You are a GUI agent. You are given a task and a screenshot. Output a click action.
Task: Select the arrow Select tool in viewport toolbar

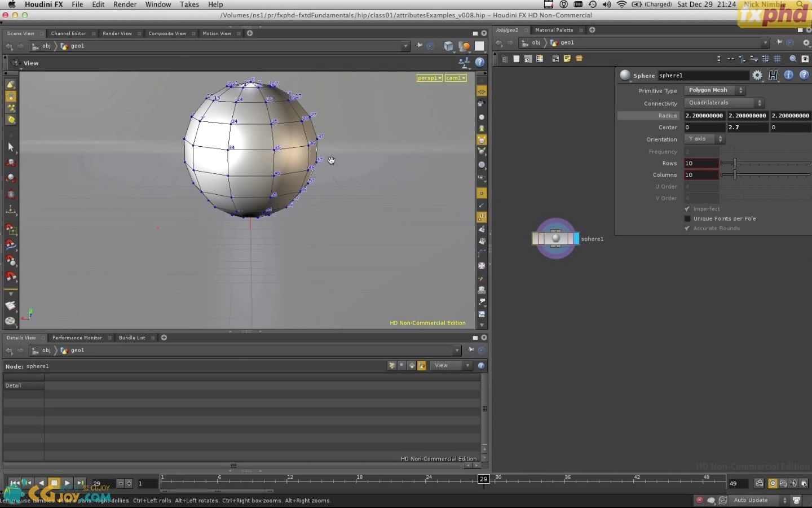pos(11,147)
